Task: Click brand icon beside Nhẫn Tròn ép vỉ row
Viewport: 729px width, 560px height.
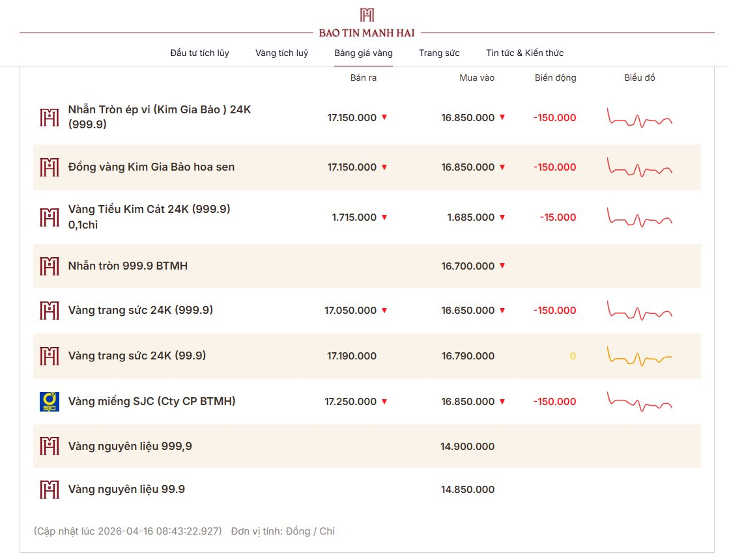Action: [x=50, y=118]
